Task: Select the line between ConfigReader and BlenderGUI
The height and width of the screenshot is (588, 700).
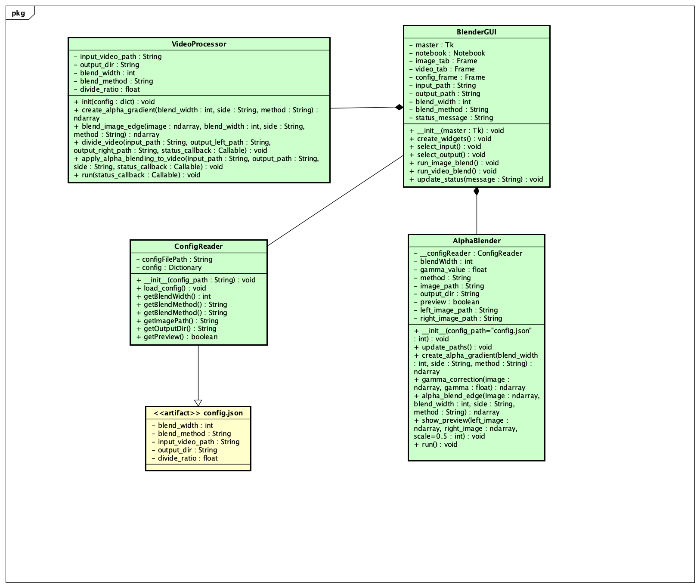Action: click(335, 201)
